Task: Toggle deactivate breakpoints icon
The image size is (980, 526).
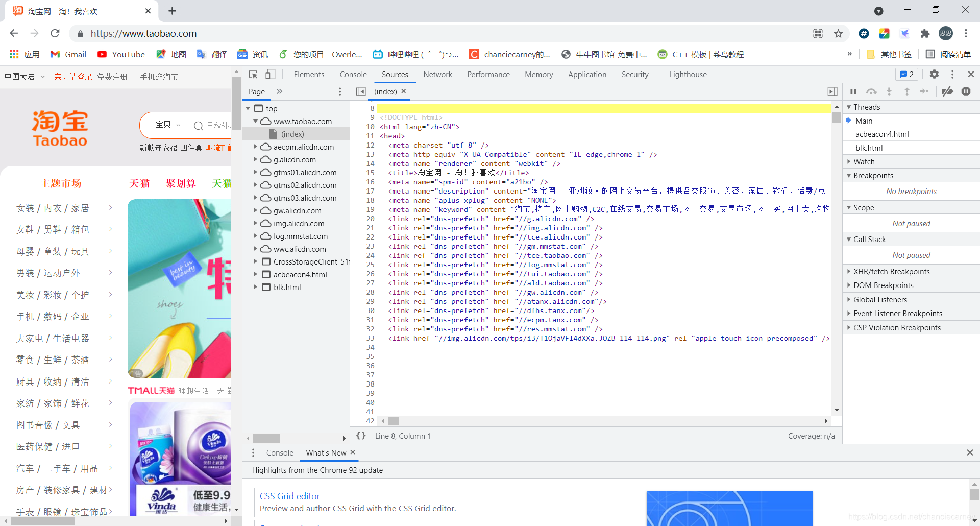Action: pos(947,91)
